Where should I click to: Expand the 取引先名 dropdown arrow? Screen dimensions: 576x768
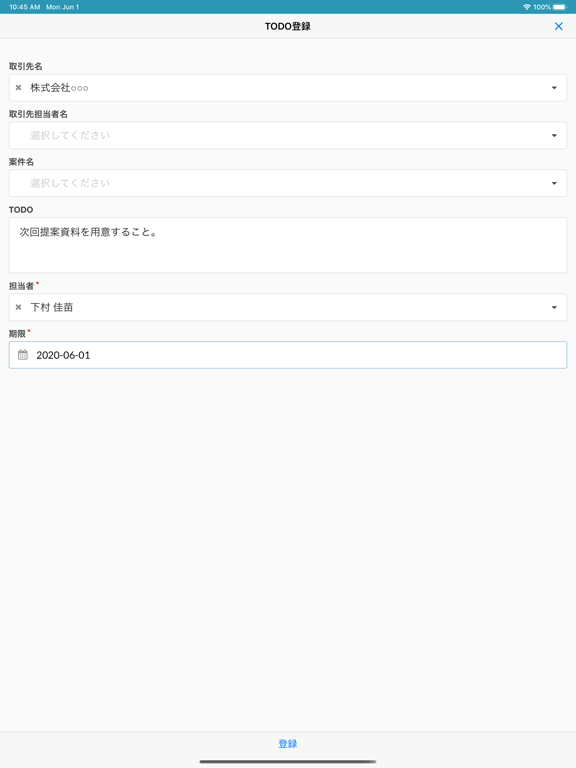554,88
